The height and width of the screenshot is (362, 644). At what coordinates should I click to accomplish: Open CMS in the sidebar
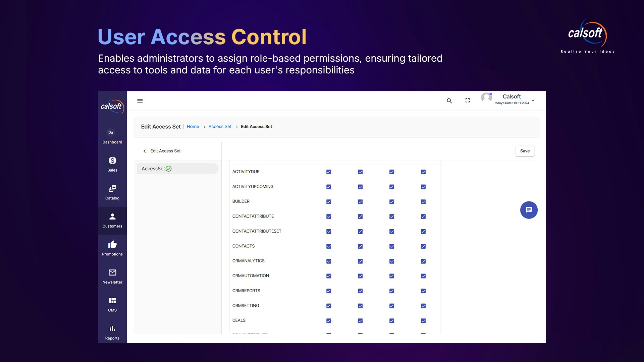(x=112, y=305)
